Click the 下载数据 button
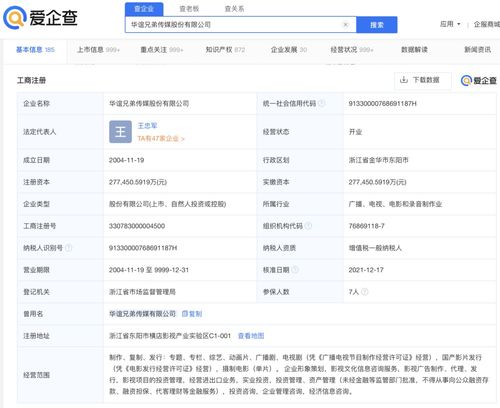Screen dimensions: 500x408 point(423,80)
